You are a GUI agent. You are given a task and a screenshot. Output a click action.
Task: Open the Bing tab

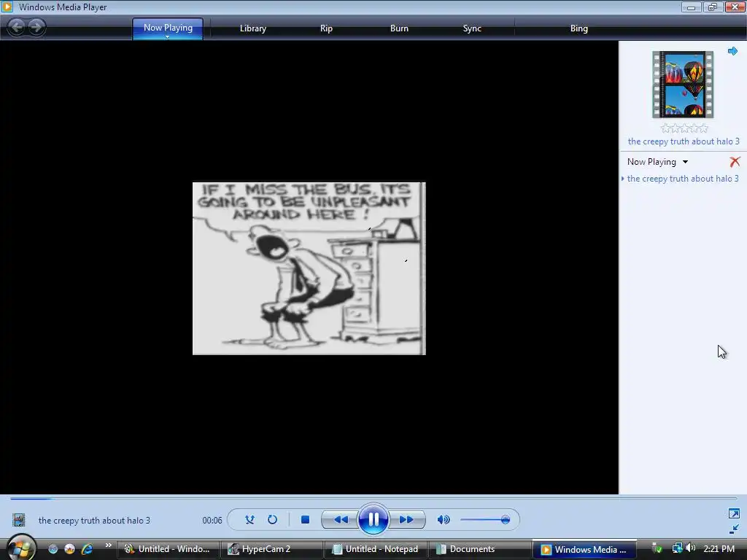(x=578, y=28)
